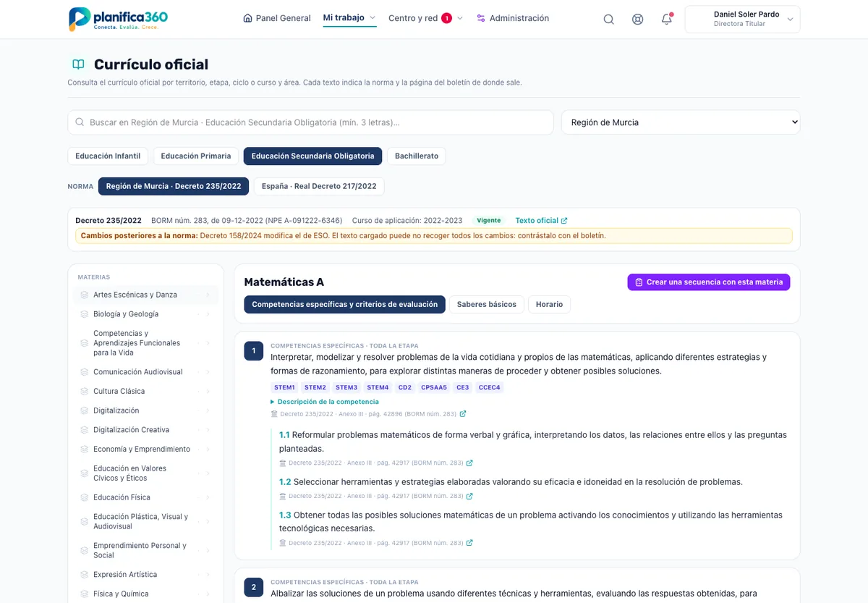Click the STEM1 descriptor tag
Image resolution: width=868 pixels, height=603 pixels.
coord(284,387)
